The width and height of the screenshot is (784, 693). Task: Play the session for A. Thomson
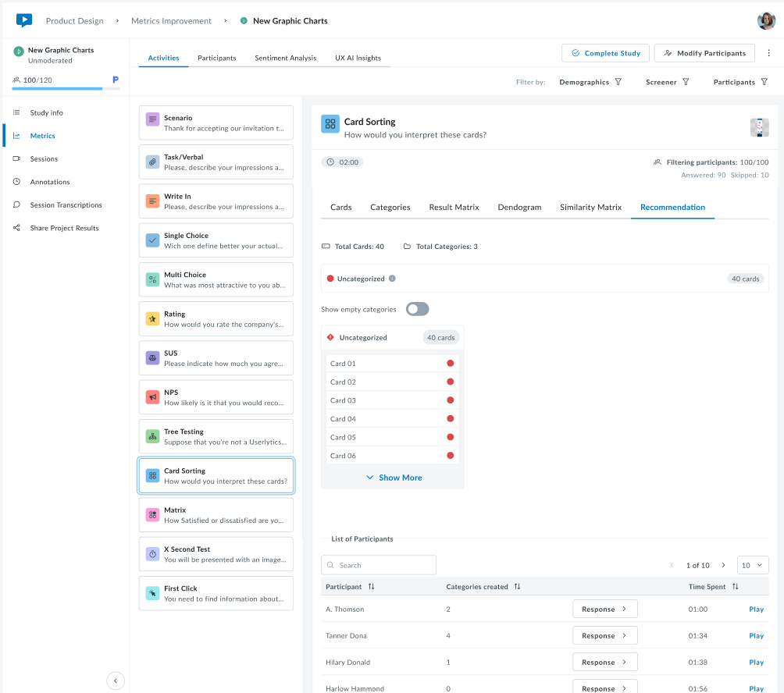click(x=756, y=609)
